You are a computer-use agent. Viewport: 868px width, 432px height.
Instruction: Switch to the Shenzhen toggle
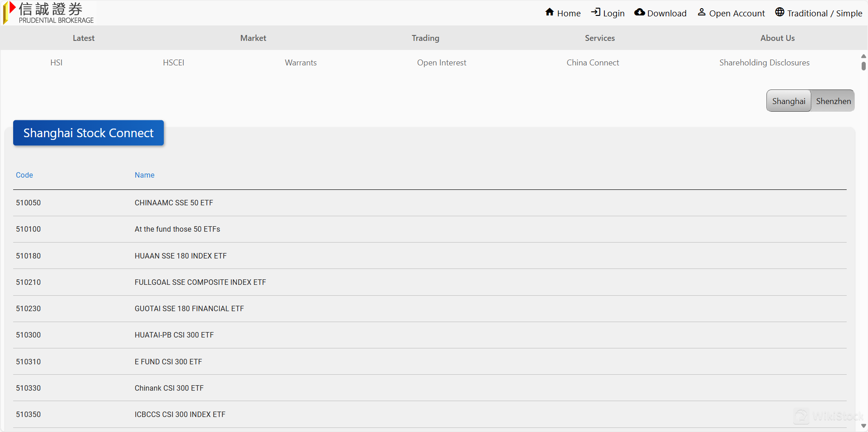pos(833,101)
